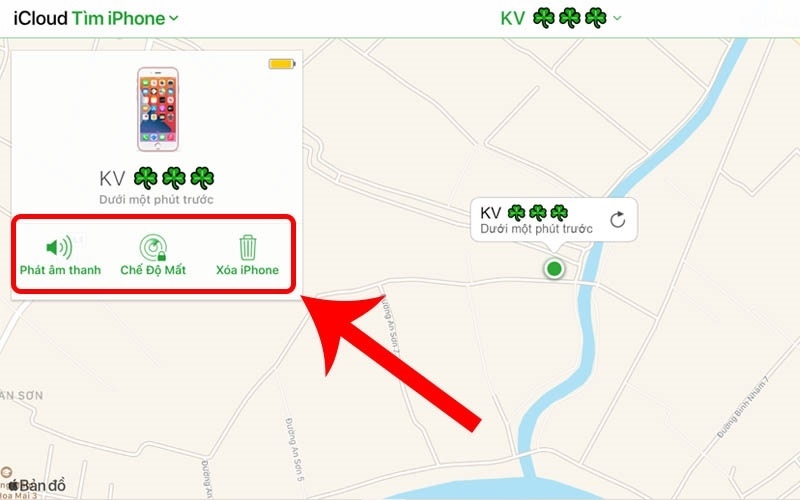
Task: Select the green device location dot
Action: [x=554, y=268]
